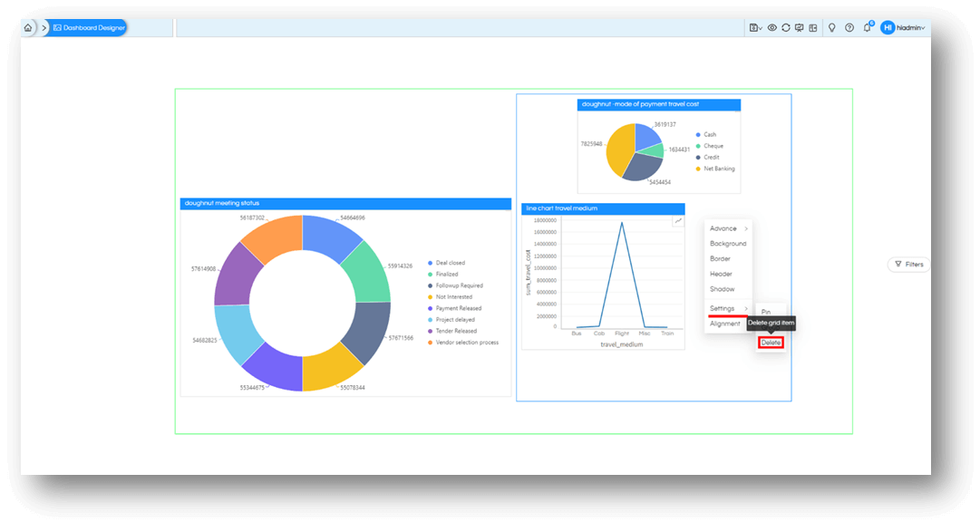The width and height of the screenshot is (980, 522).
Task: Click the 57671566 doughnut label
Action: click(401, 338)
